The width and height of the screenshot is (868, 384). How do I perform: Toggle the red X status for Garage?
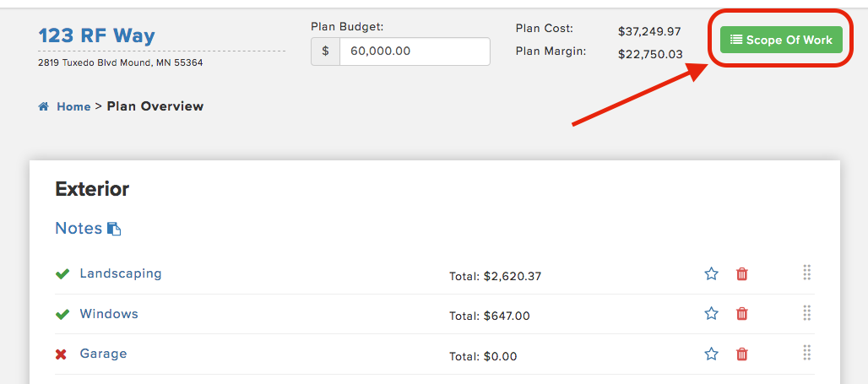coord(61,354)
